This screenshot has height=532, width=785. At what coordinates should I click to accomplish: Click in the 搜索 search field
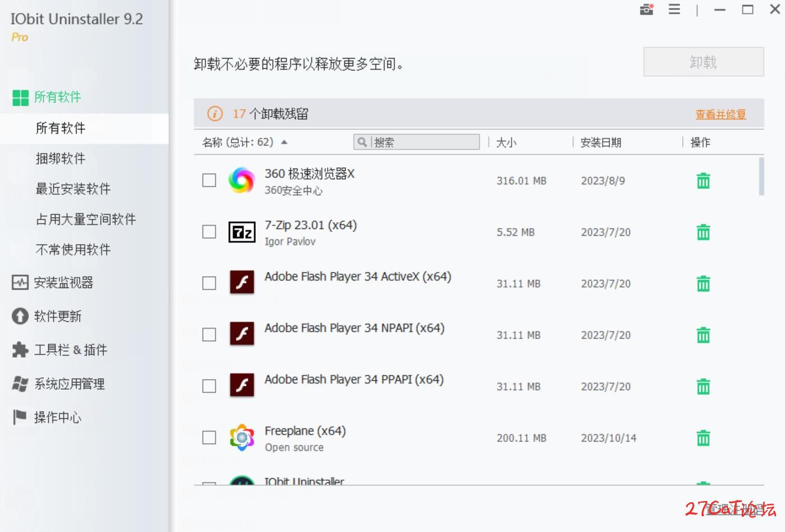(417, 142)
